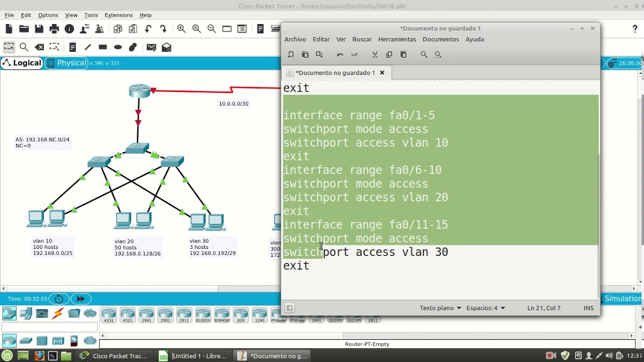Viewport: 644px width, 362px height.
Task: Click Paste icon in Packet Tracer toolbar
Action: (x=133, y=29)
